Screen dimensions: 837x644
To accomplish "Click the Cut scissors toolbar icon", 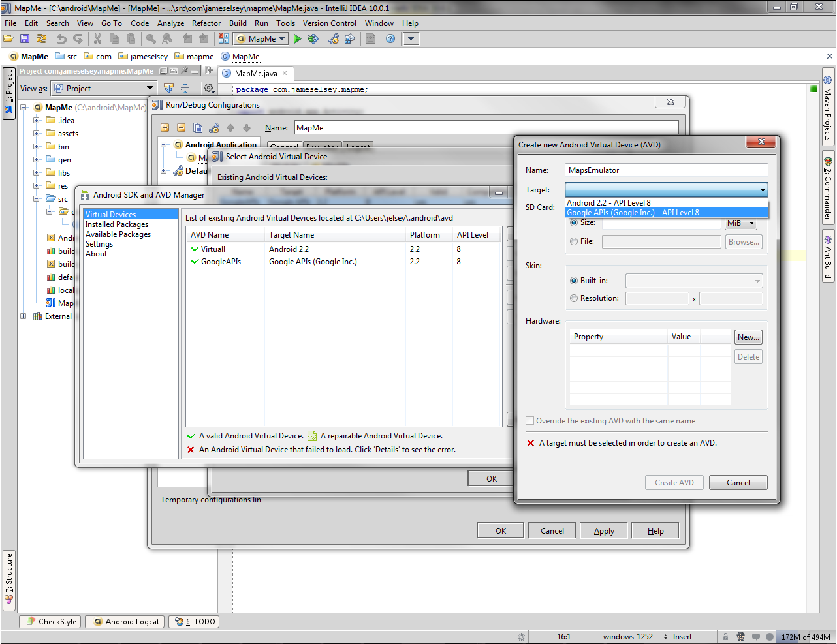I will coord(98,39).
